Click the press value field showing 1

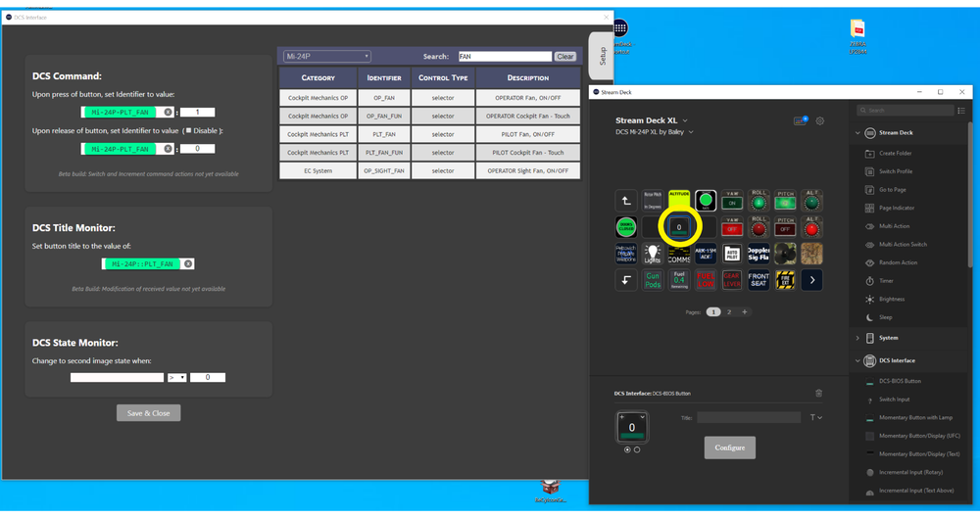coord(198,113)
